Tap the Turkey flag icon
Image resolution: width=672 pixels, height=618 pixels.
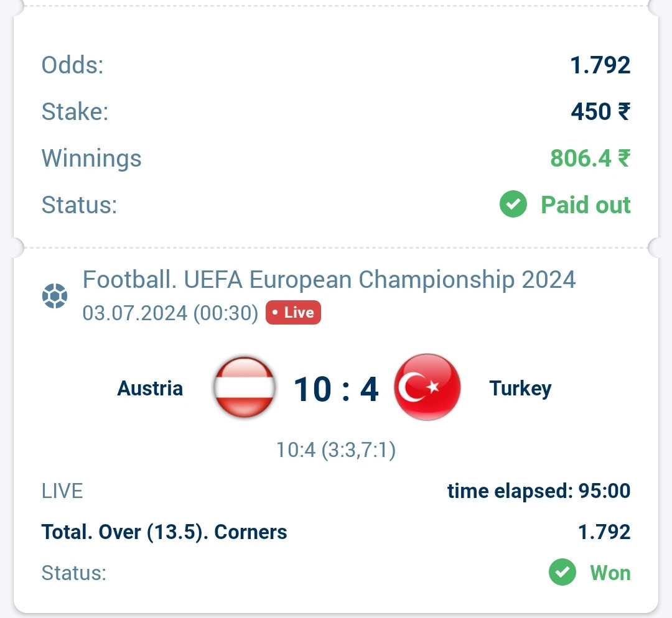tap(427, 387)
